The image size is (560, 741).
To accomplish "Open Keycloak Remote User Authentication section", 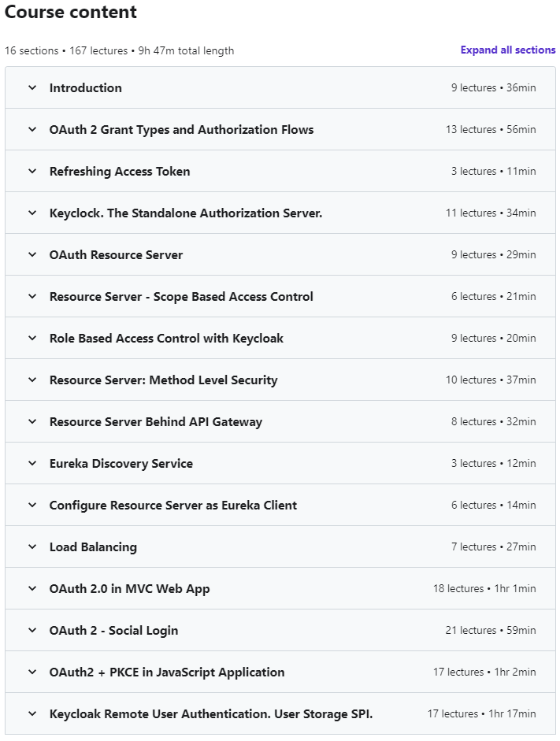I will [x=211, y=713].
